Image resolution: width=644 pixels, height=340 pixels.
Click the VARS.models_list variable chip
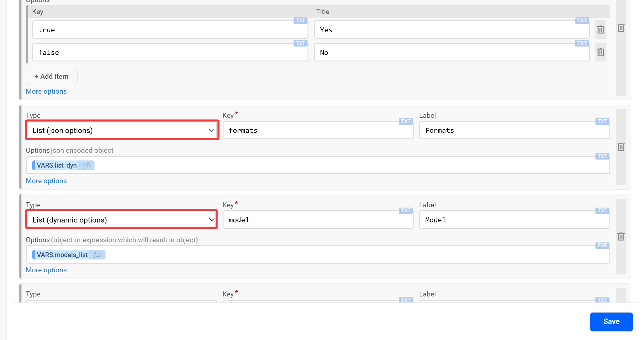point(62,255)
